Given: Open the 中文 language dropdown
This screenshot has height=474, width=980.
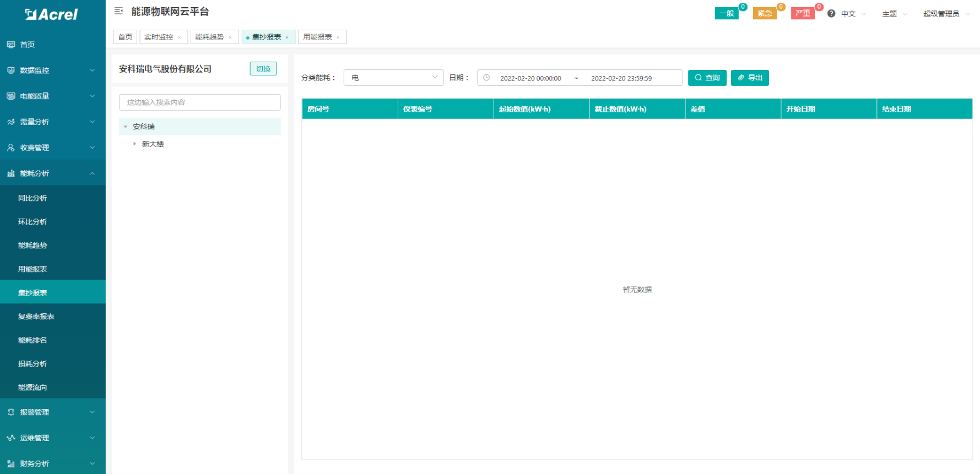Looking at the screenshot, I should pos(853,14).
